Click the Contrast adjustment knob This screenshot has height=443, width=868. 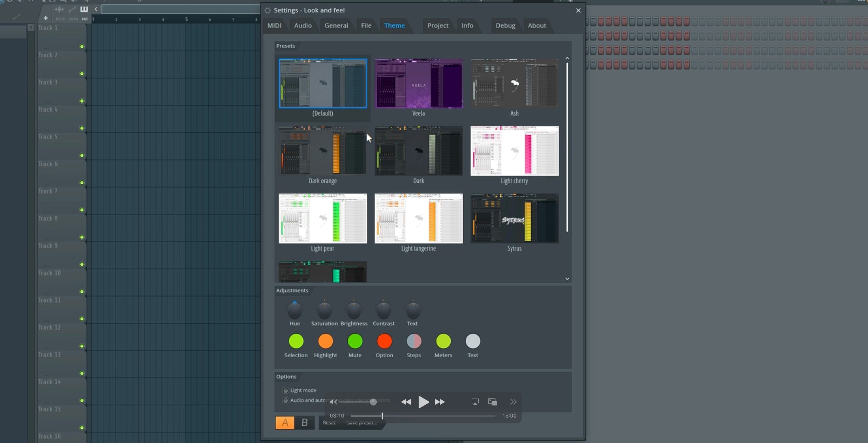(383, 310)
